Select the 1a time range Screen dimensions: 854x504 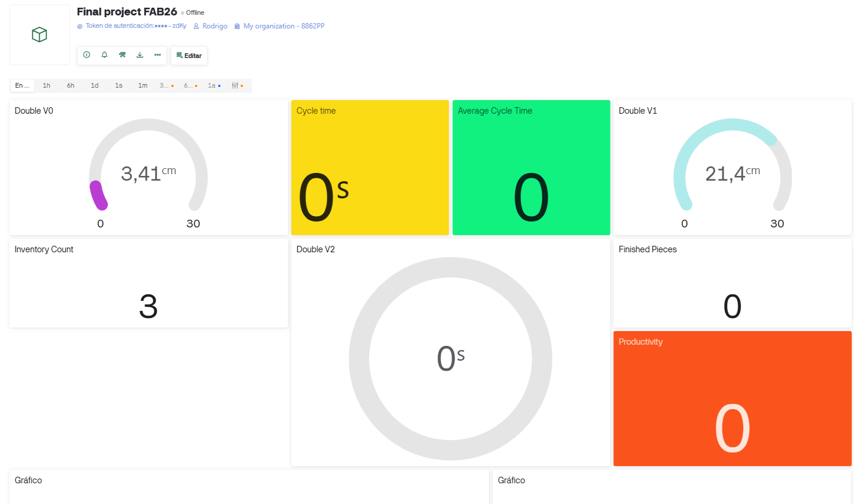coord(214,86)
